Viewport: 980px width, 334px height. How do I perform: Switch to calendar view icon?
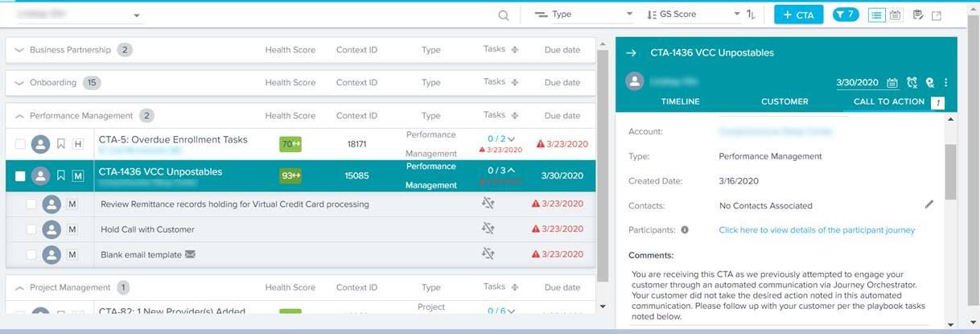[x=896, y=14]
